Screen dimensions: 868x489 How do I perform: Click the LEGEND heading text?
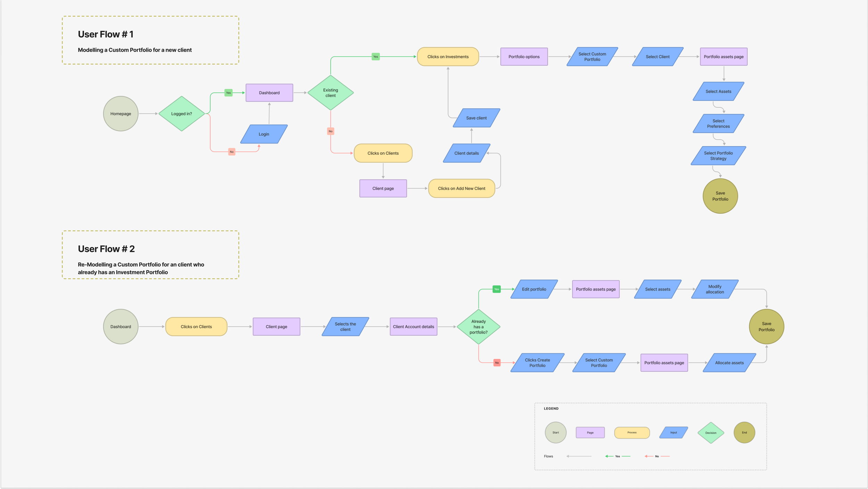(551, 409)
